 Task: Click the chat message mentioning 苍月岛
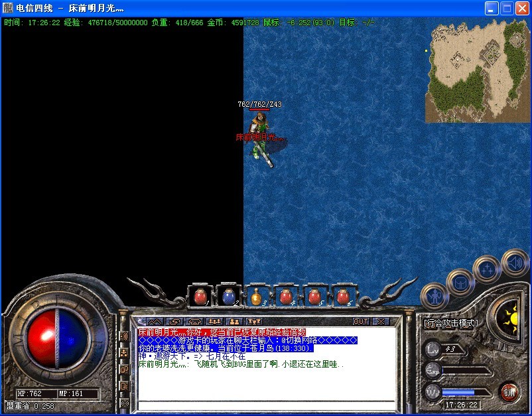226,348
